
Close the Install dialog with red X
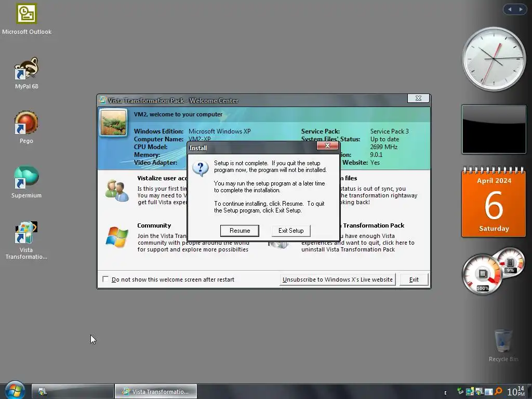click(327, 145)
